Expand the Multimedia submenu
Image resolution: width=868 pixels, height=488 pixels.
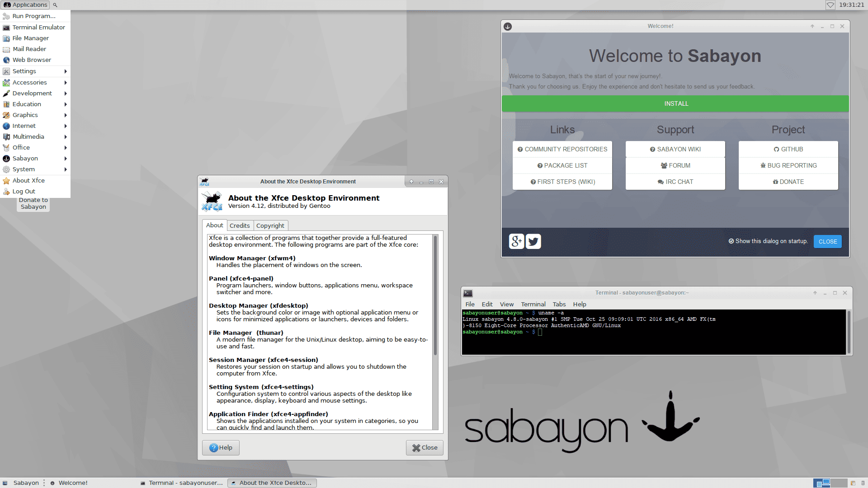(35, 136)
